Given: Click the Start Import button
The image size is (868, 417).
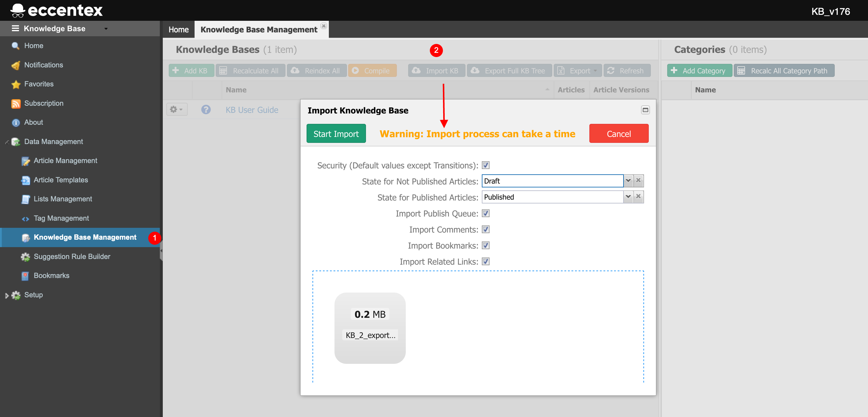Looking at the screenshot, I should (336, 134).
